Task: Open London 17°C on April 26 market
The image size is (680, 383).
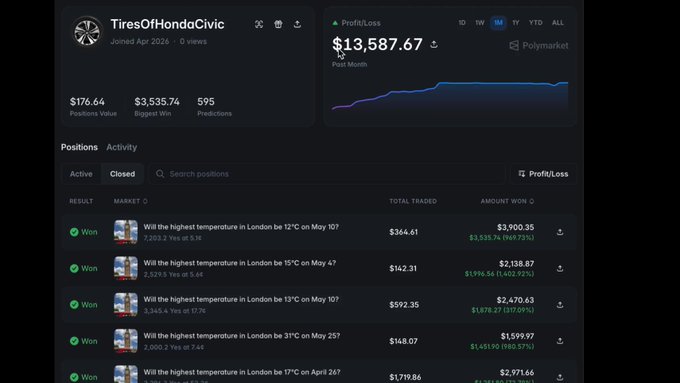Action: point(242,372)
